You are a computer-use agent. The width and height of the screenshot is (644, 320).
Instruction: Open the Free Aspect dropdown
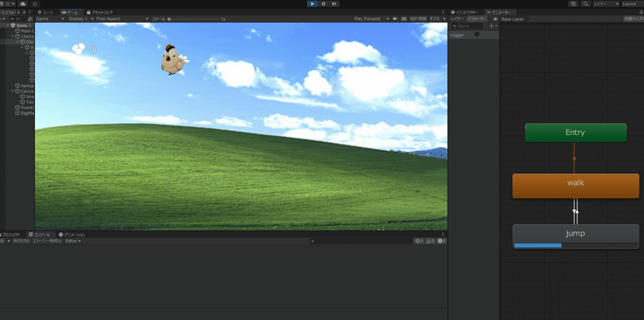point(122,19)
